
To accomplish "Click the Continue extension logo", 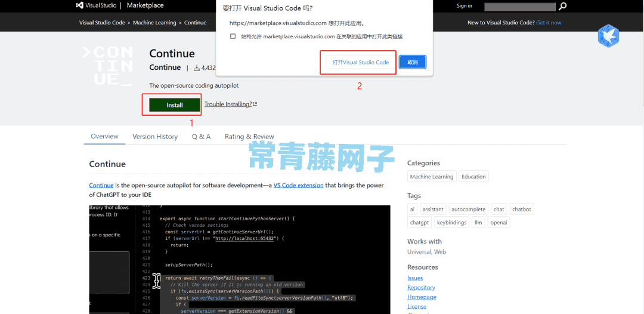I will (x=107, y=66).
